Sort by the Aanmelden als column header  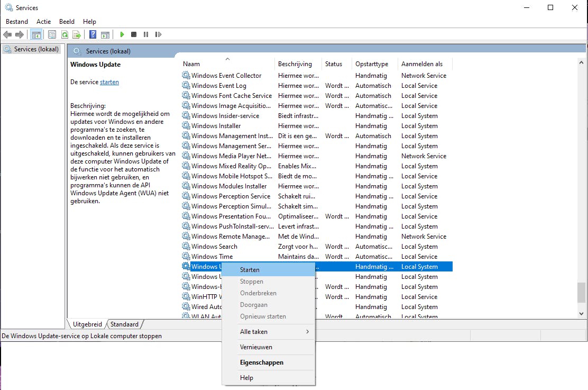click(425, 64)
